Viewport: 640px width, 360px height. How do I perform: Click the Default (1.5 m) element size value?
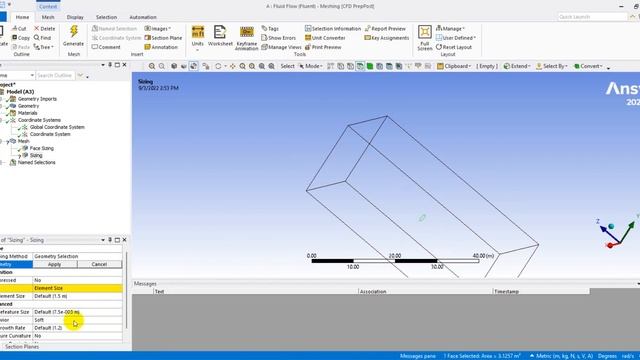[x=78, y=296]
